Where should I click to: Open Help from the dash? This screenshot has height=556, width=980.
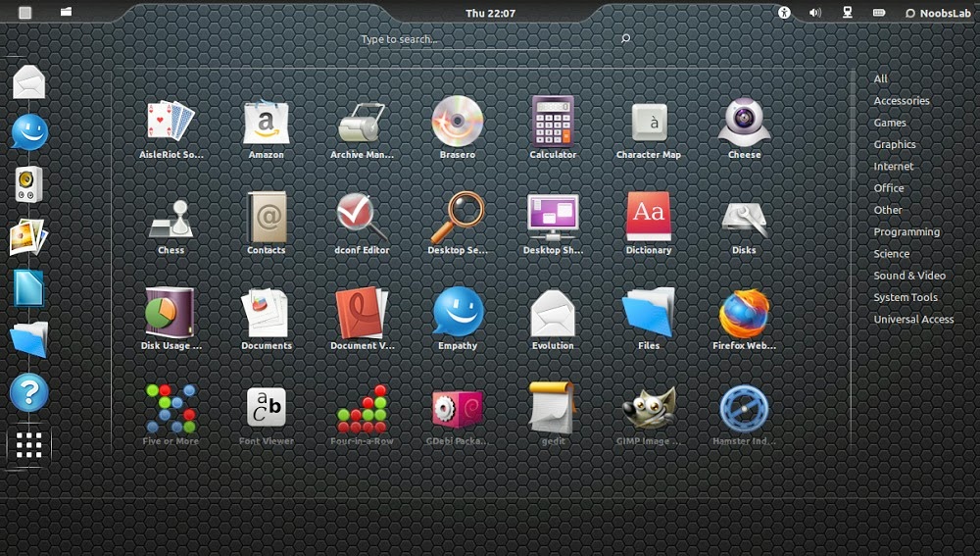28,393
